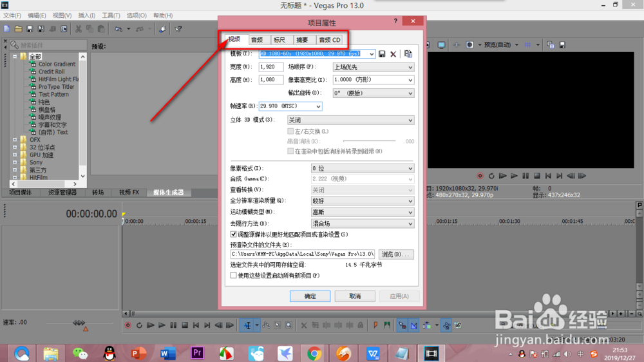This screenshot has height=362, width=644.
Task: Click the New project toolbar icon
Action: (x=7, y=29)
